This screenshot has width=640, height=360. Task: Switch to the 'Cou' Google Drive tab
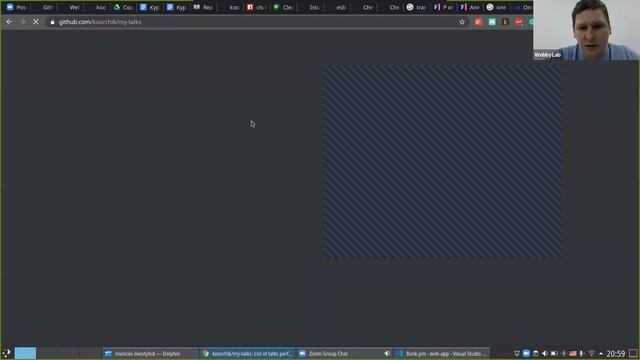[x=123, y=7]
